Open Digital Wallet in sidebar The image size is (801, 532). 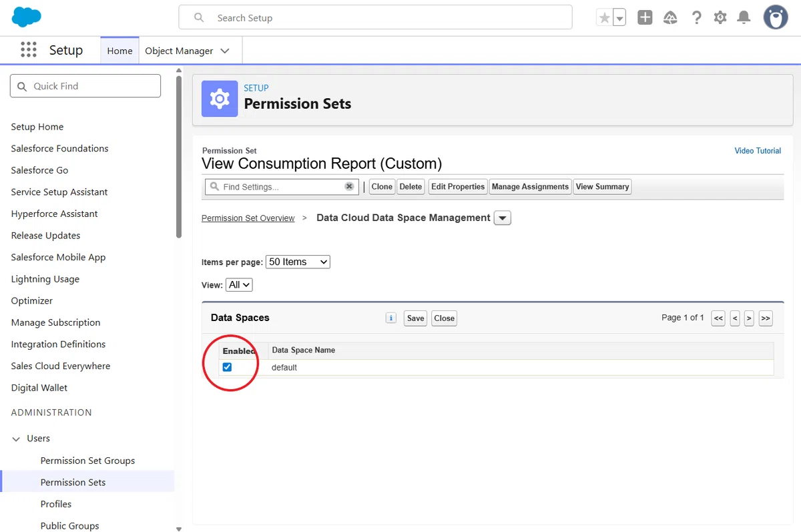(x=39, y=388)
